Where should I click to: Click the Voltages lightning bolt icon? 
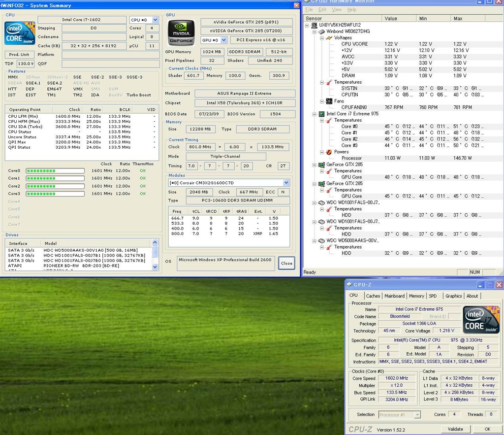pos(329,37)
